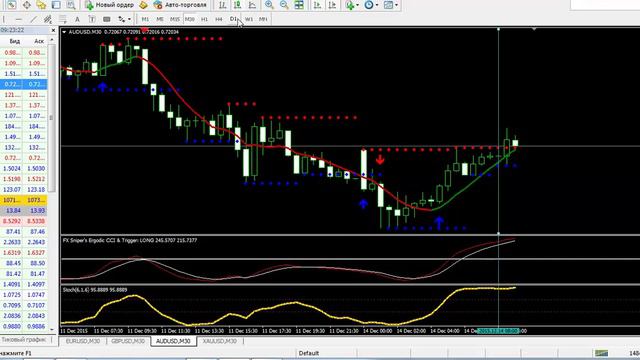
Task: Switch to EURUSD,M30 chart tab
Action: (x=83, y=341)
